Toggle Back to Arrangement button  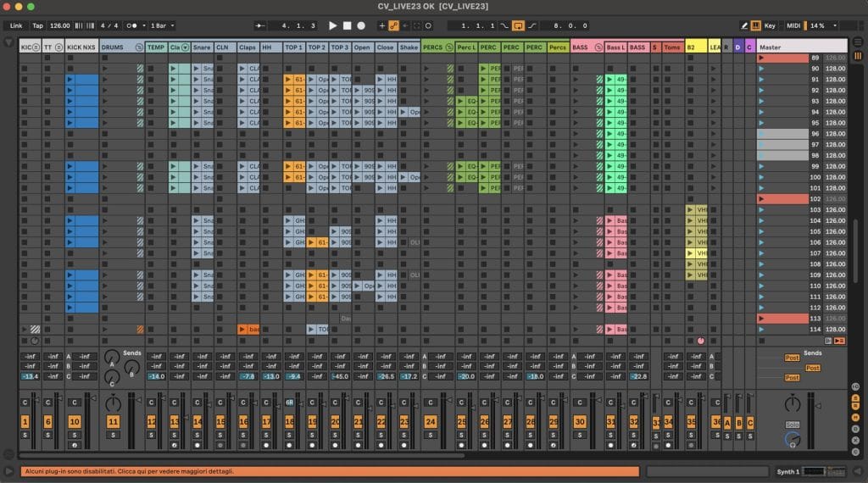[839, 341]
